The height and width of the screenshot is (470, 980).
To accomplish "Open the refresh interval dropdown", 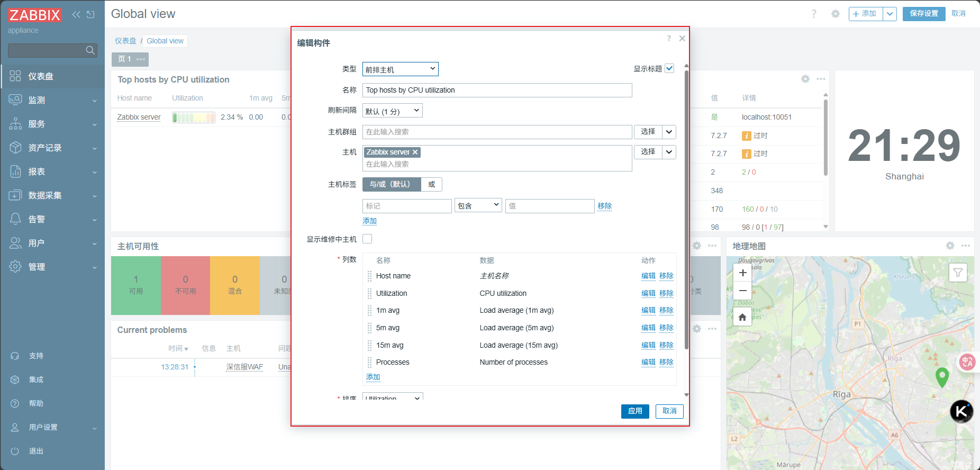I will 393,111.
